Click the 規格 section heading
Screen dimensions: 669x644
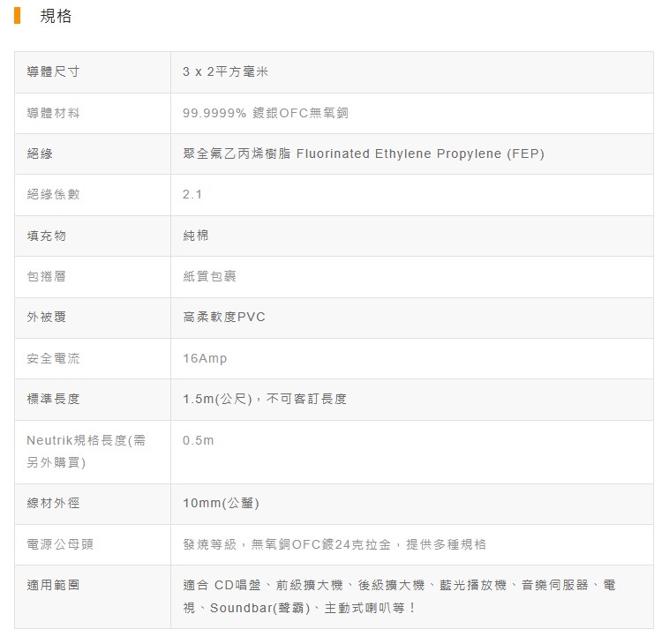click(56, 16)
